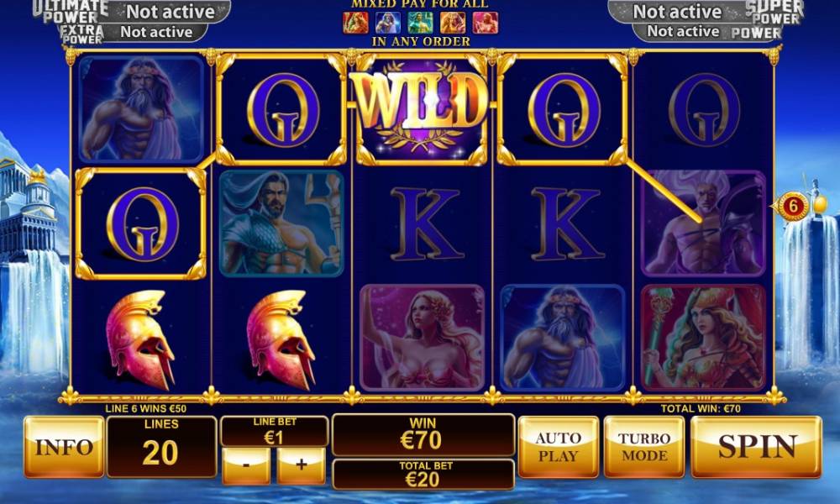840x504 pixels.
Task: Click the Poseidon trident symbol
Action: pos(281,223)
